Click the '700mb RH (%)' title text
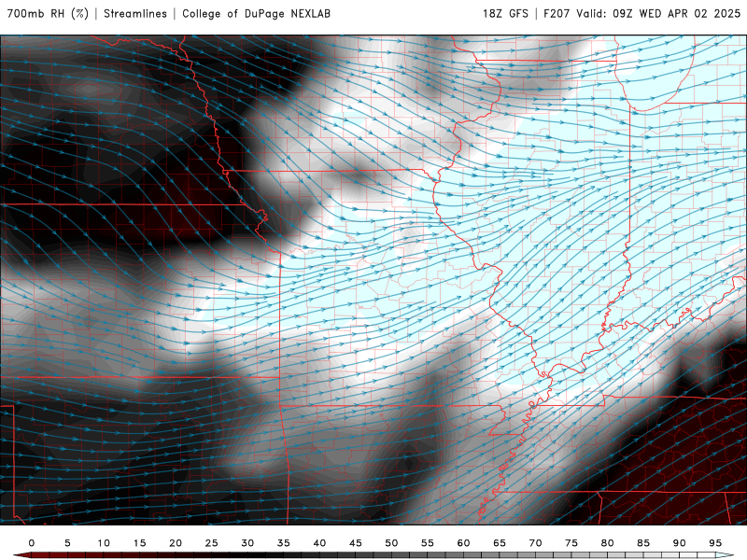The width and height of the screenshot is (747, 560). point(48,14)
